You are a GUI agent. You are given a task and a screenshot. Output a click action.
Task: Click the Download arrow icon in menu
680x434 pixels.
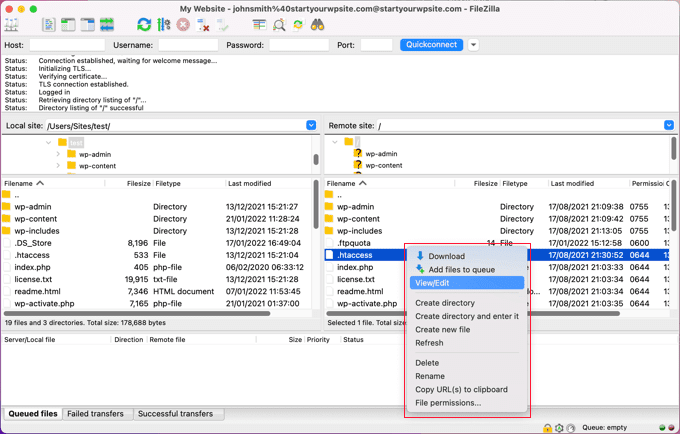[x=420, y=256]
